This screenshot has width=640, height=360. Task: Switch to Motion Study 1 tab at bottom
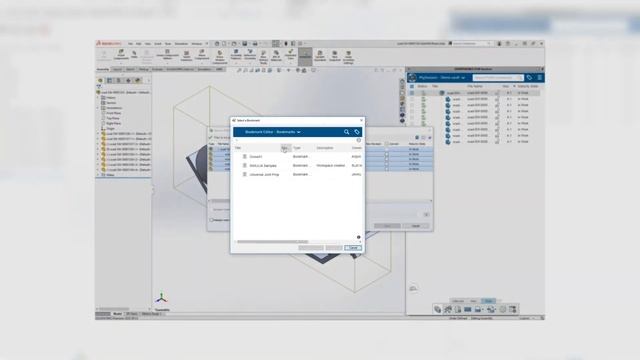[151, 314]
